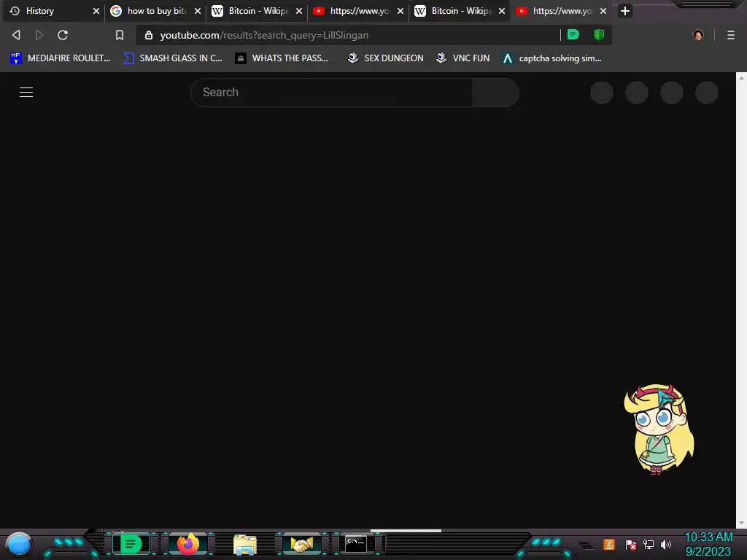The image size is (747, 560).
Task: Focus the YouTube Search input field
Action: pos(332,93)
